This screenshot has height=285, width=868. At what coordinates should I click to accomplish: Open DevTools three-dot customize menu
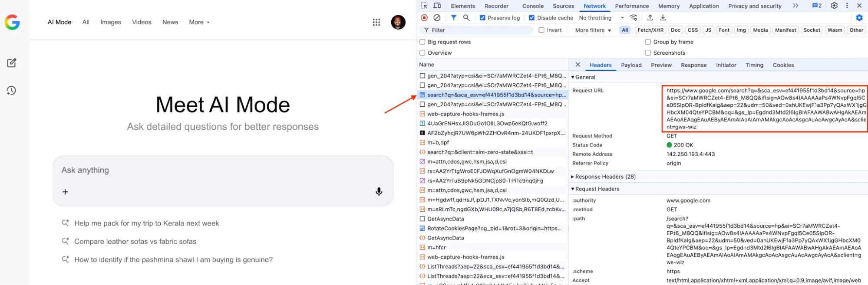(847, 6)
